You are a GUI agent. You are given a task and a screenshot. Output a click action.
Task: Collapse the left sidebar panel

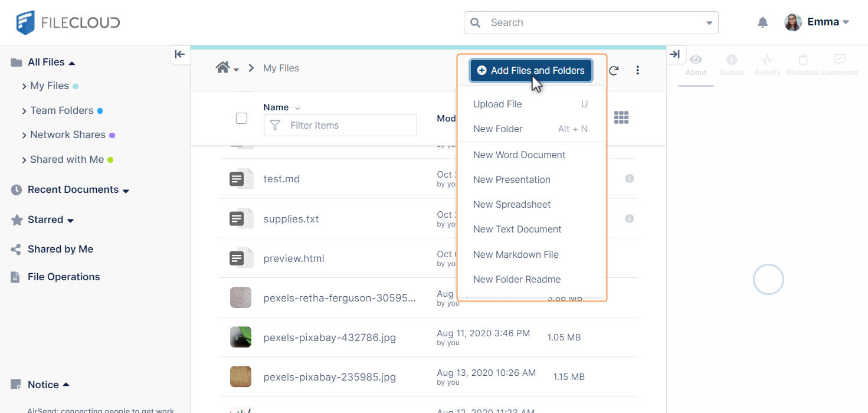pos(180,54)
